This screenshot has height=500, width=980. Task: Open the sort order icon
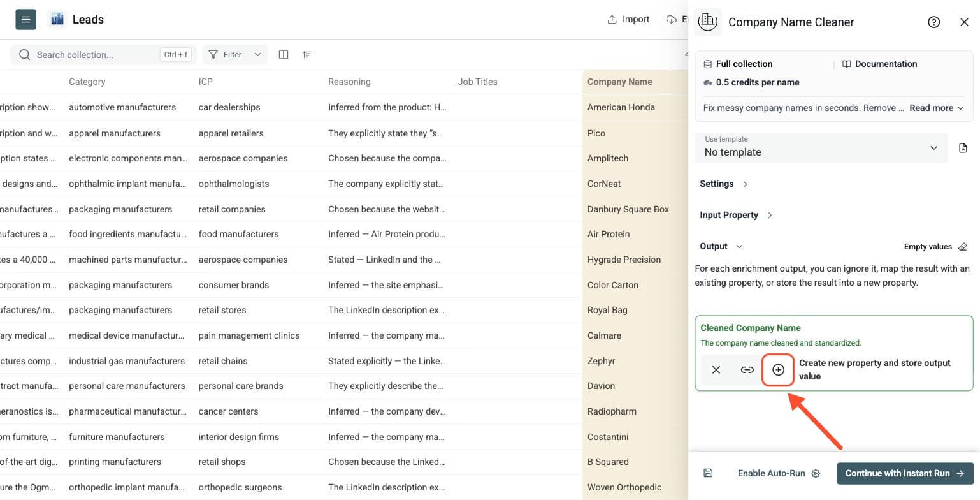point(307,55)
